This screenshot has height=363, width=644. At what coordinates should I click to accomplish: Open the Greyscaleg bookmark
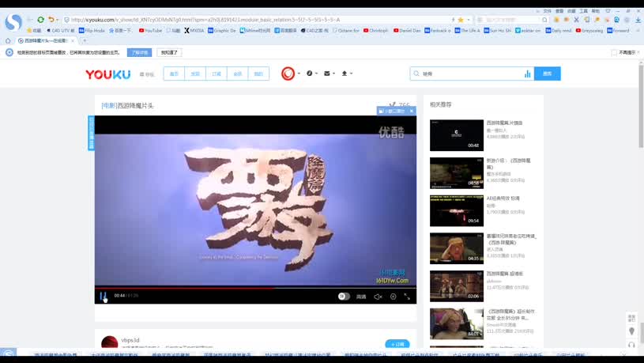[x=589, y=30]
